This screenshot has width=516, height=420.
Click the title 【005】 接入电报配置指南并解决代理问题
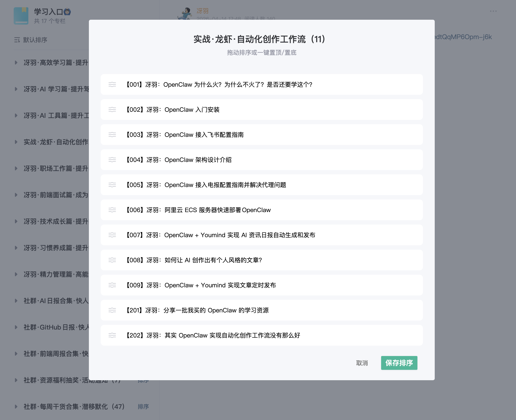(206, 185)
